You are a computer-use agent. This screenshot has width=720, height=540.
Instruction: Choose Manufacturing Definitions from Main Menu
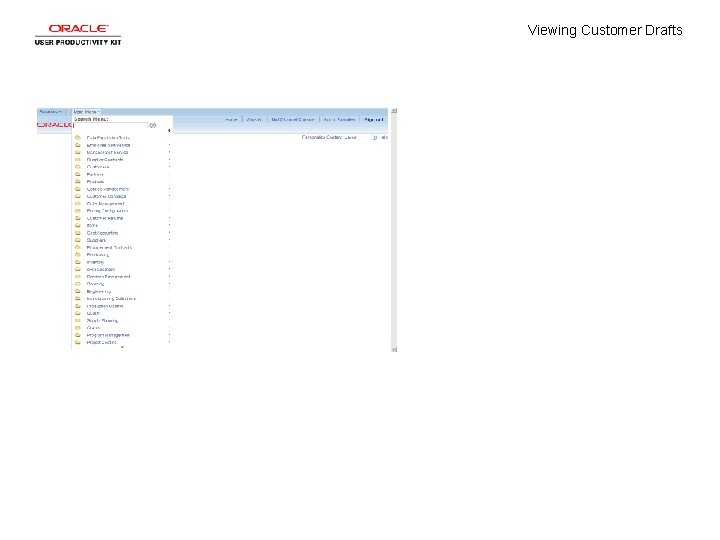click(x=111, y=299)
